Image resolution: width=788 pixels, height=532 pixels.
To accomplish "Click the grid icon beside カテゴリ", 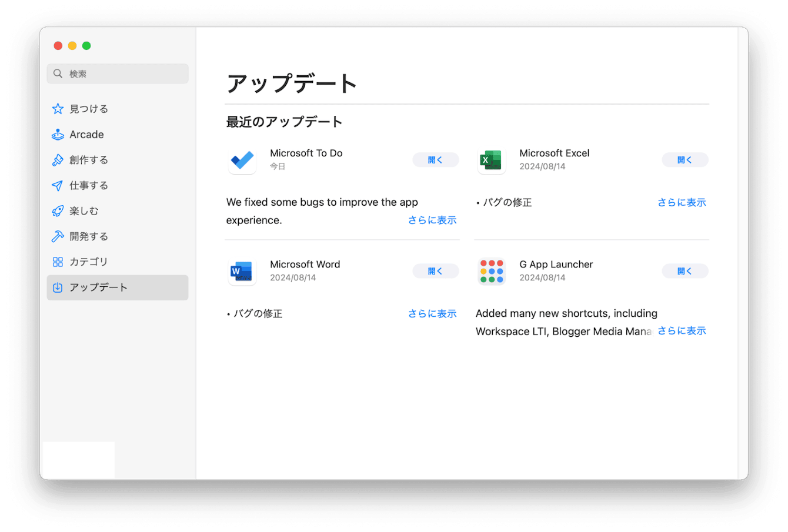I will tap(58, 262).
